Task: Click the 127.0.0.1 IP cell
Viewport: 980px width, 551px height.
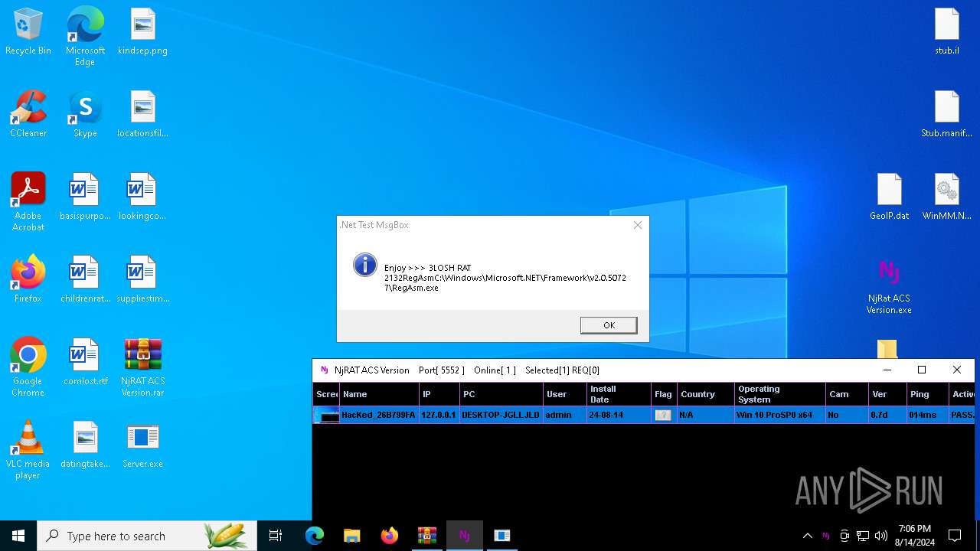Action: [x=439, y=415]
